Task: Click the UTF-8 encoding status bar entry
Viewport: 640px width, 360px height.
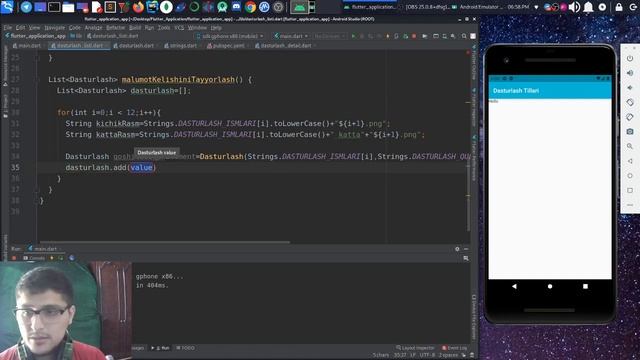Action: pyautogui.click(x=427, y=355)
